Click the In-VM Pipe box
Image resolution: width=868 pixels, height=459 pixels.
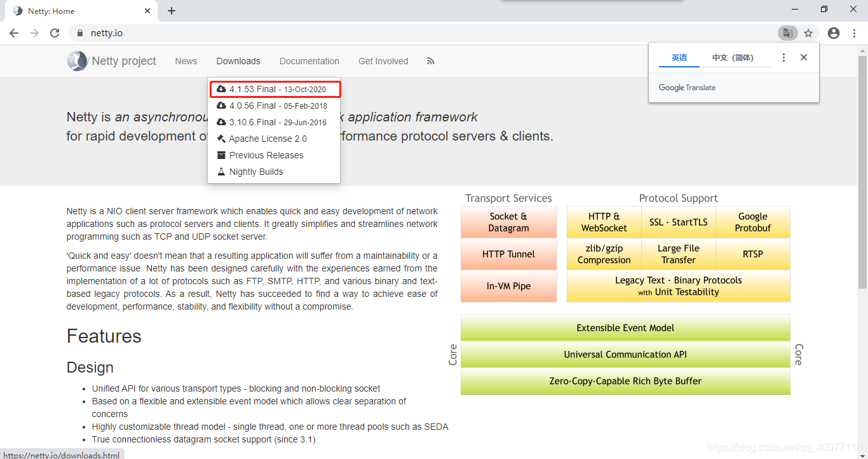[x=508, y=286]
